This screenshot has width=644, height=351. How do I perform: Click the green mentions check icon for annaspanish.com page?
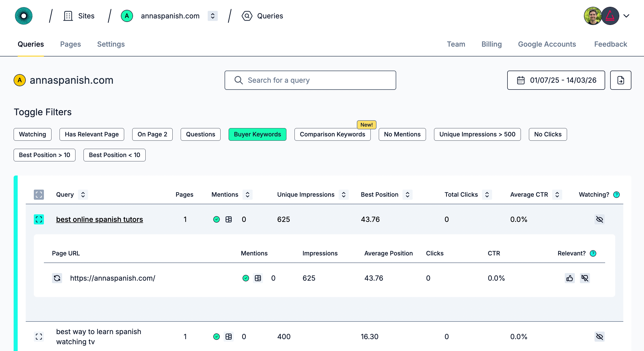pyautogui.click(x=245, y=278)
